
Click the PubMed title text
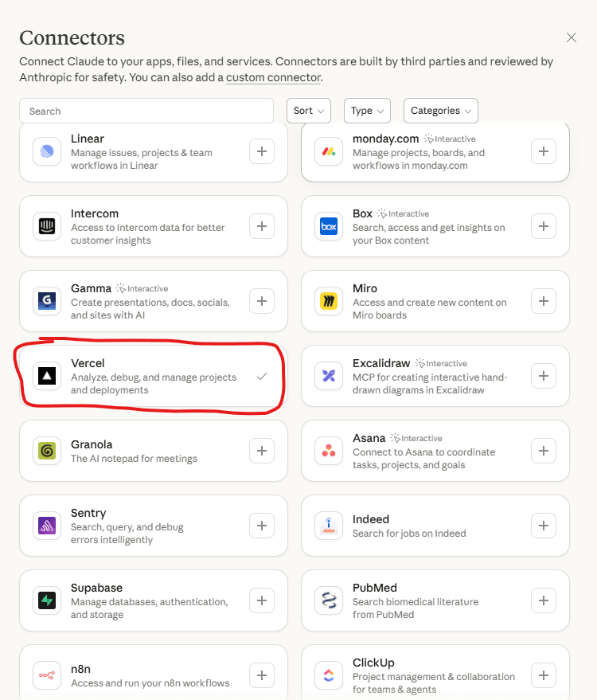point(375,588)
